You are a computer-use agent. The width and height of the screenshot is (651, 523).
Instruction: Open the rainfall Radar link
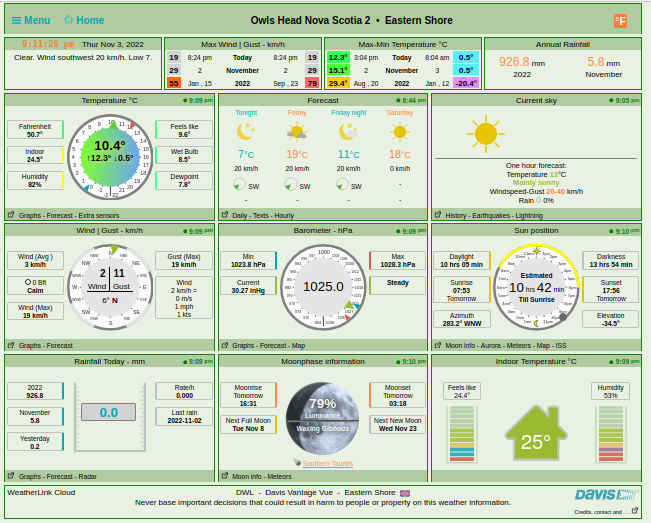pos(88,477)
